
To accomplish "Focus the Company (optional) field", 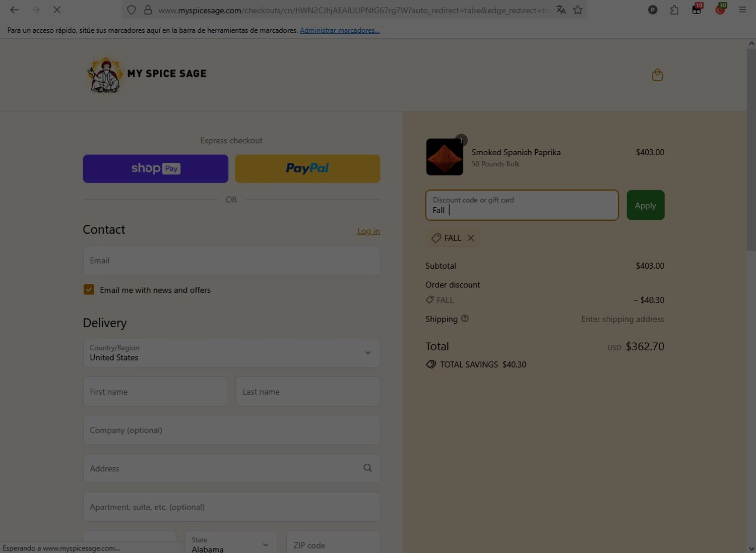I will click(231, 430).
